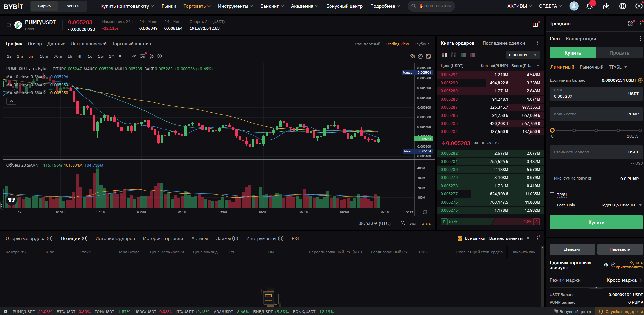Select the 15m timeframe
Screen dimensions: 644x315
pos(44,56)
